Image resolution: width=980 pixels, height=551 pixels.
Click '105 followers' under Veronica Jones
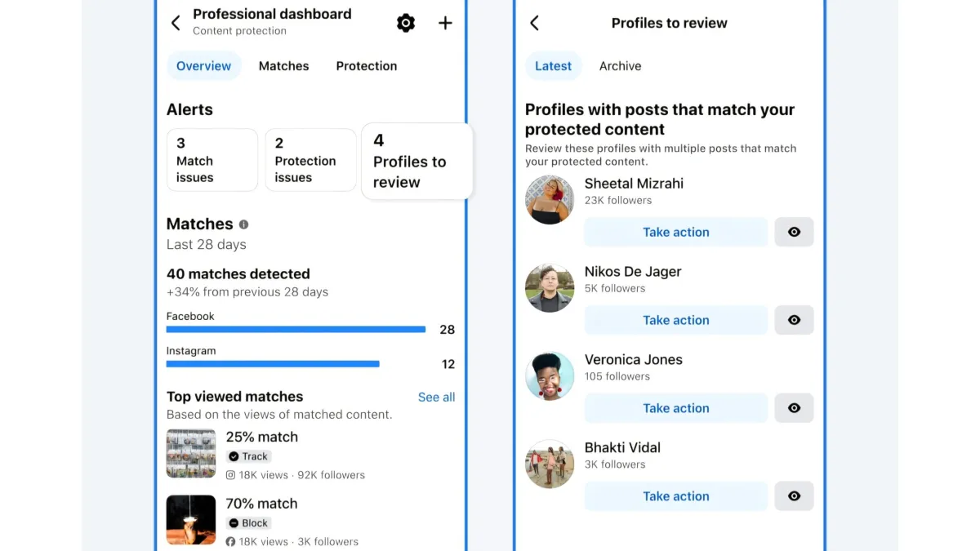pos(617,376)
